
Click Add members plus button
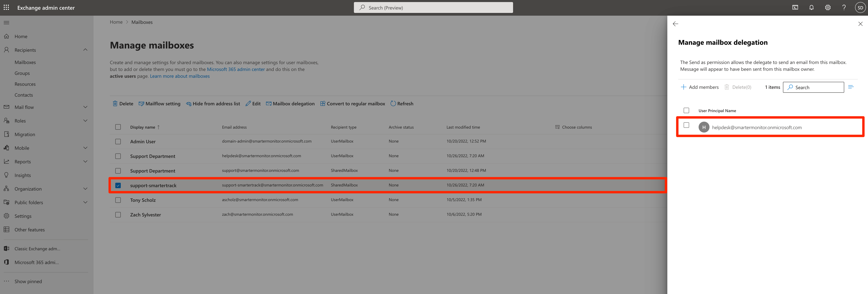pos(699,87)
